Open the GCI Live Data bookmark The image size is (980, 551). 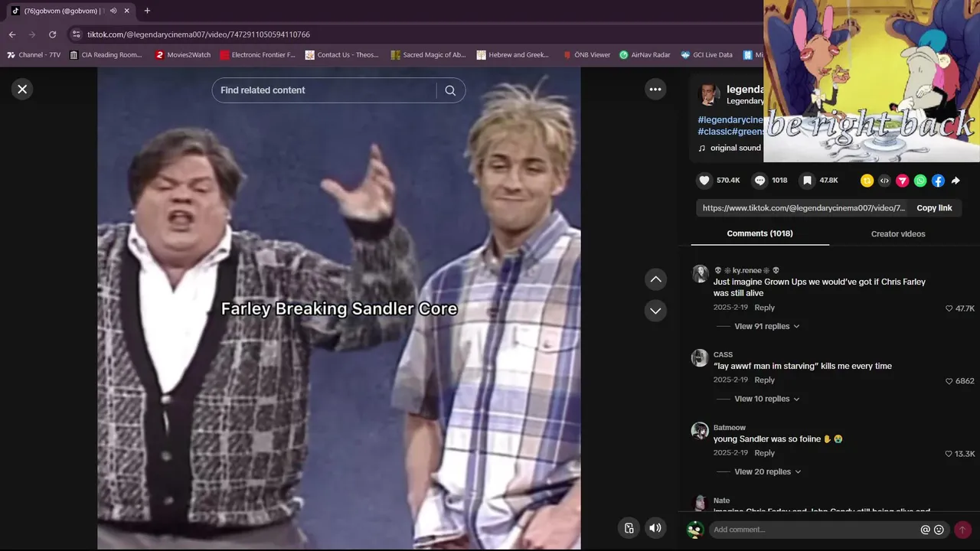707,55
